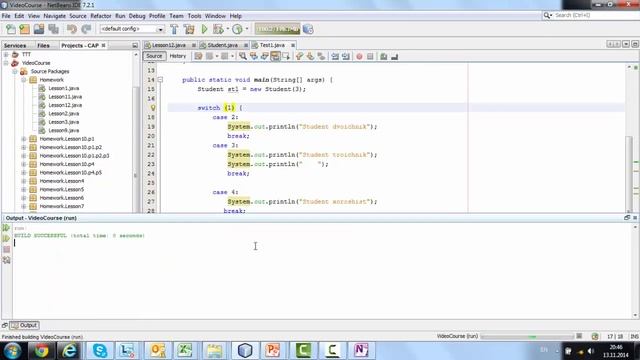The image size is (640, 360).
Task: Start macro recording red circle icon
Action: coord(359,56)
